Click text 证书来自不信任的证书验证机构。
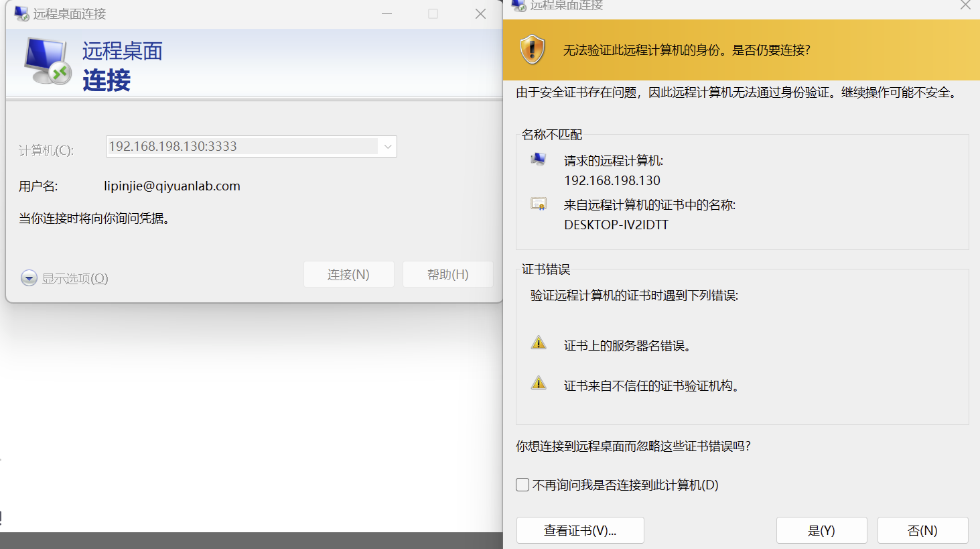The height and width of the screenshot is (549, 980). pyautogui.click(x=652, y=386)
